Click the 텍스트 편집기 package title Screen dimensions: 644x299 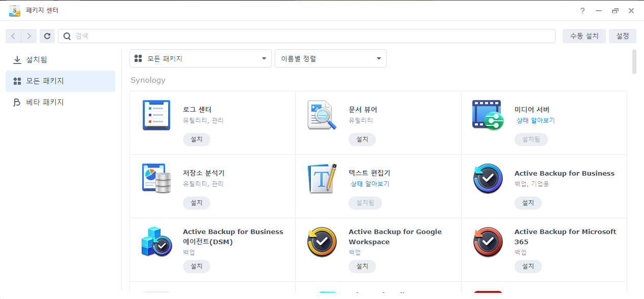[369, 173]
